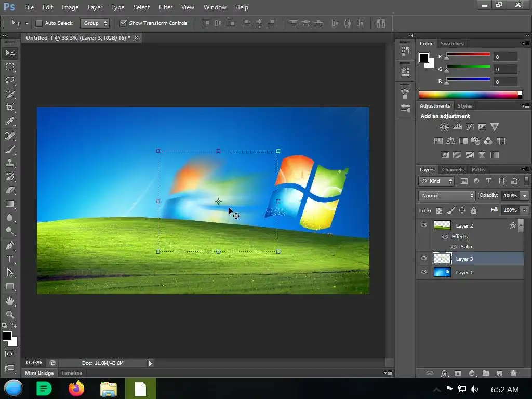This screenshot has height=399, width=532.
Task: Toggle lock transparent pixels
Action: tap(439, 210)
